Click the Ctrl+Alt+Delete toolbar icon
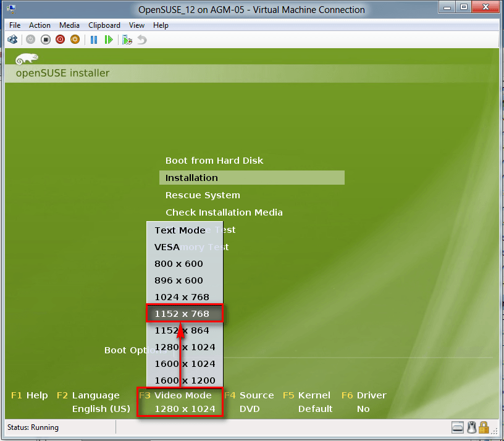Image resolution: width=504 pixels, height=441 pixels. tap(12, 40)
